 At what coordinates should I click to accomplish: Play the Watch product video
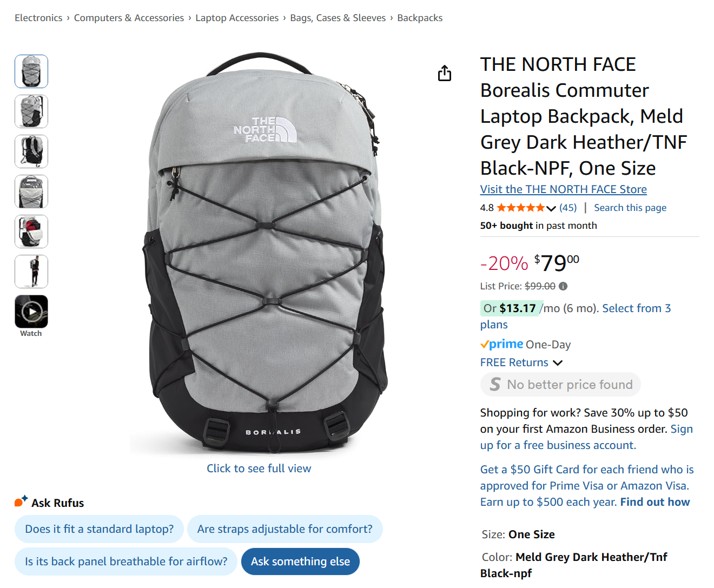tap(31, 310)
